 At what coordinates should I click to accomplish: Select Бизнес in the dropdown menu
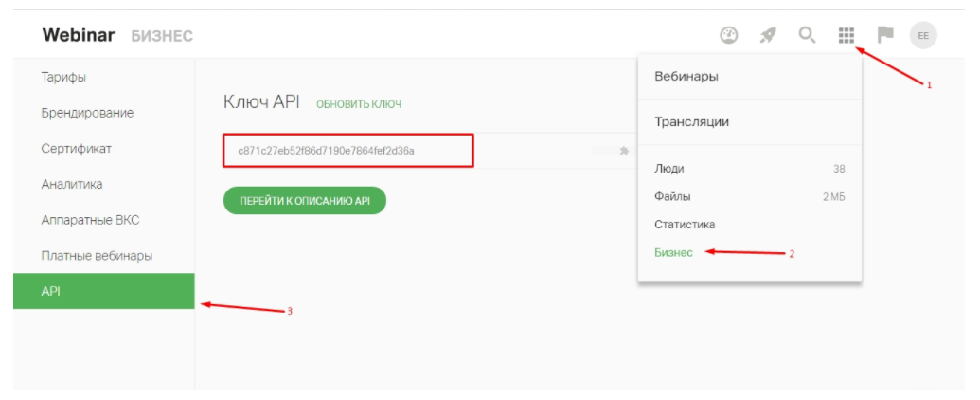pos(673,253)
